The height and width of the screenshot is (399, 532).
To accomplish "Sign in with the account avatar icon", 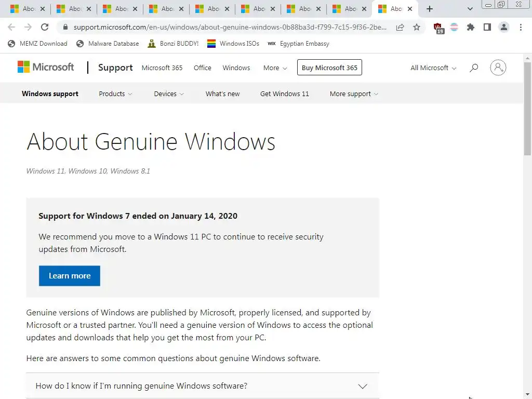I will [x=498, y=68].
